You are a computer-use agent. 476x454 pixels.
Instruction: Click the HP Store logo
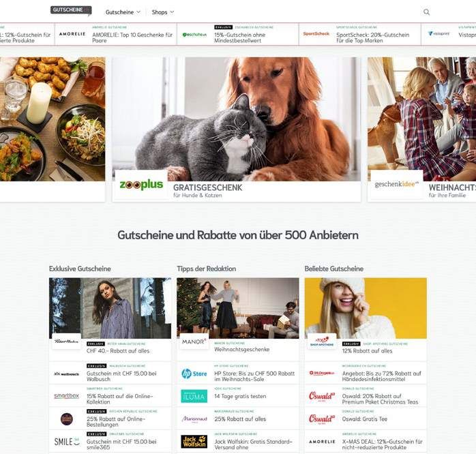coord(194,374)
